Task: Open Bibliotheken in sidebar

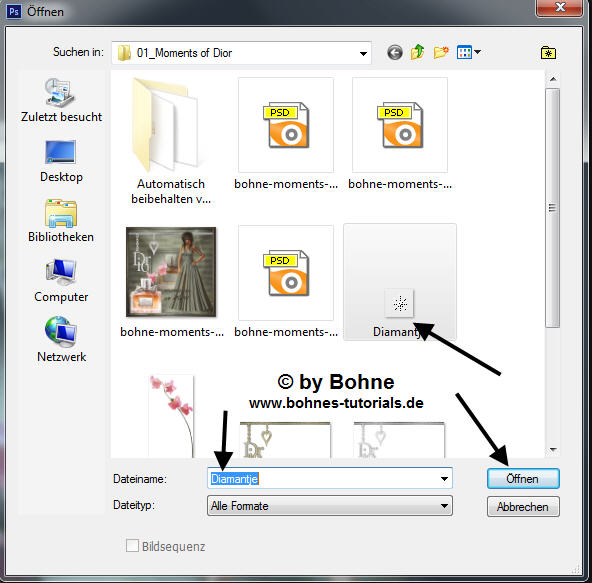Action: point(61,221)
